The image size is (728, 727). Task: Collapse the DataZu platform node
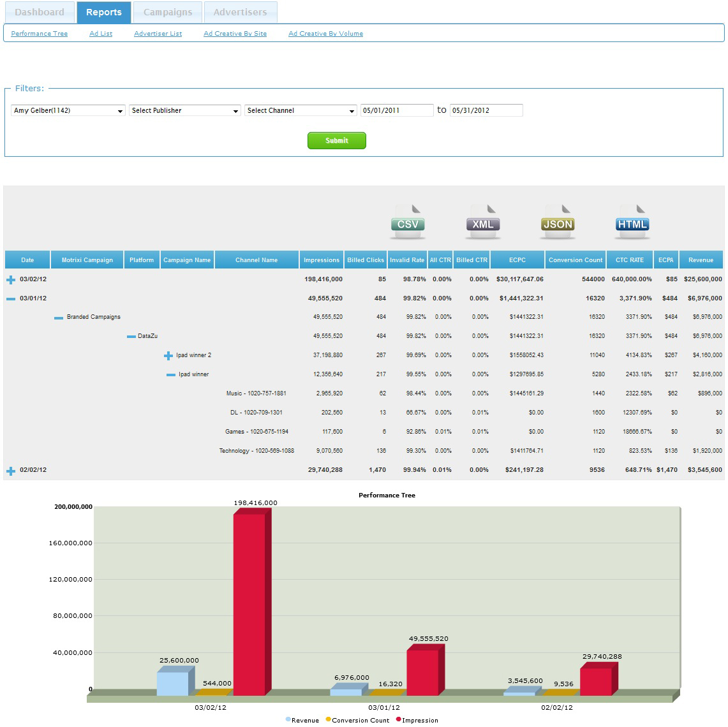(131, 337)
